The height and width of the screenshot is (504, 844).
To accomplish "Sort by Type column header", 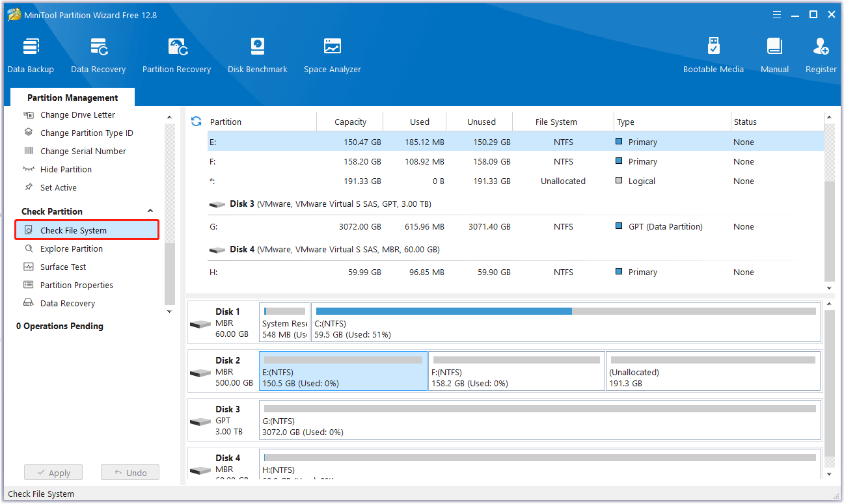I will 626,122.
